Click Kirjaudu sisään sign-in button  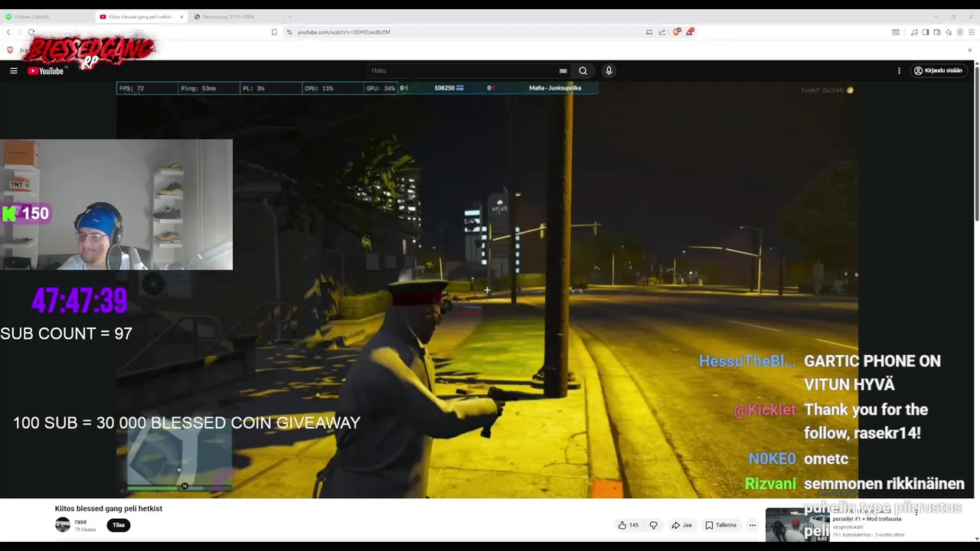pyautogui.click(x=938, y=70)
